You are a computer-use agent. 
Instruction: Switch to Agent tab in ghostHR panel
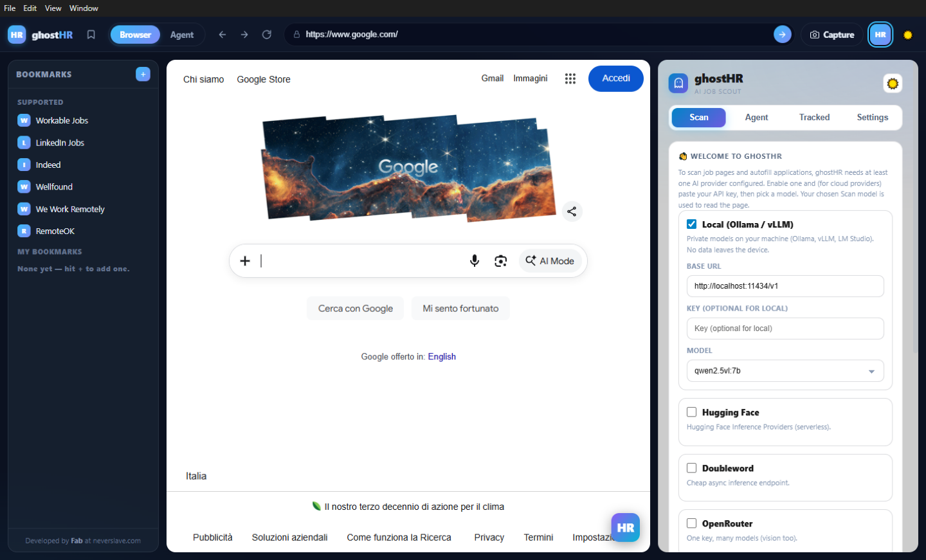tap(756, 118)
